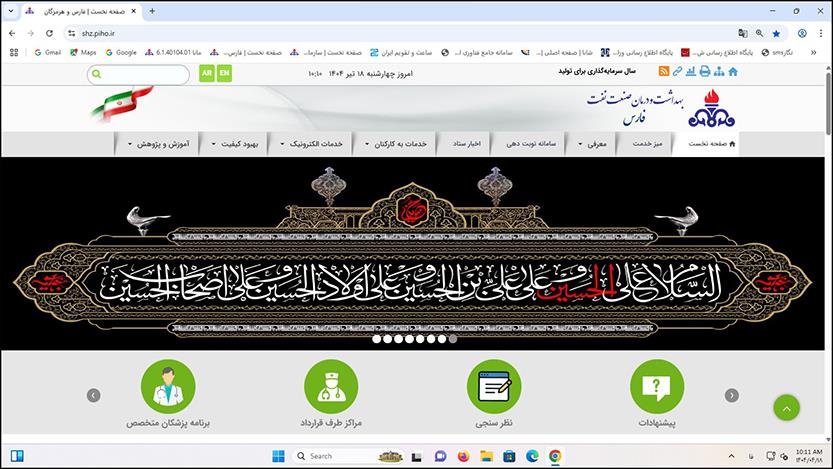
Task: Click the blue home icon in site header
Action: [733, 72]
